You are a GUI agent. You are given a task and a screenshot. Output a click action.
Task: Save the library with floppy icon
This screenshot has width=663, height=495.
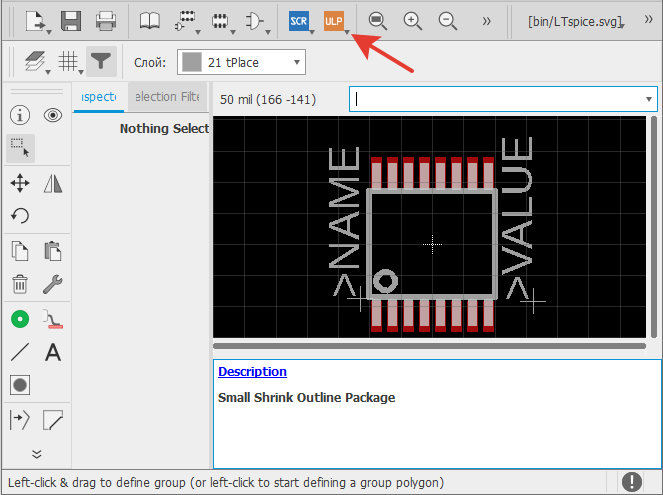tap(71, 21)
